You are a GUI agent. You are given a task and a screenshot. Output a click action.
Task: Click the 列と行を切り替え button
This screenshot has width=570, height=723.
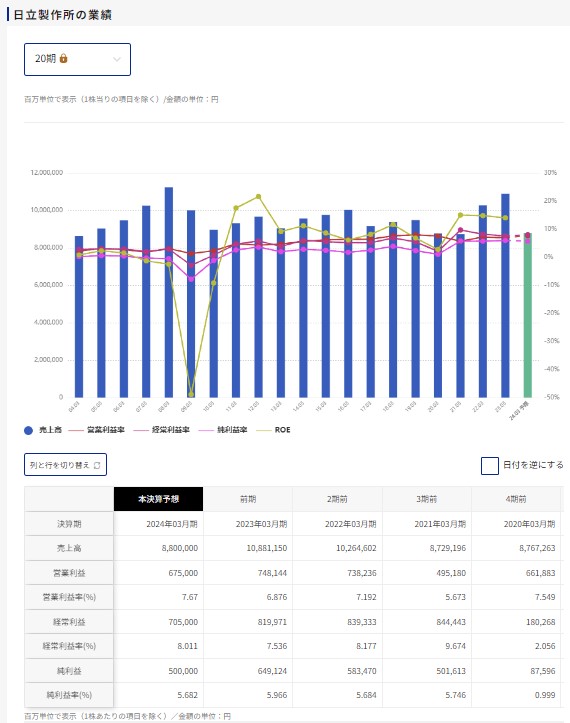pyautogui.click(x=65, y=465)
